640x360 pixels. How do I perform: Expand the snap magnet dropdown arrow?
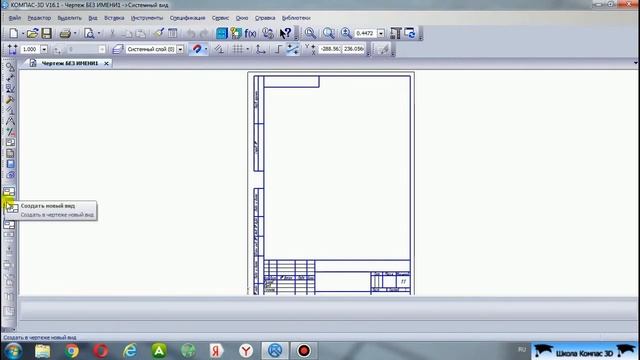click(206, 49)
